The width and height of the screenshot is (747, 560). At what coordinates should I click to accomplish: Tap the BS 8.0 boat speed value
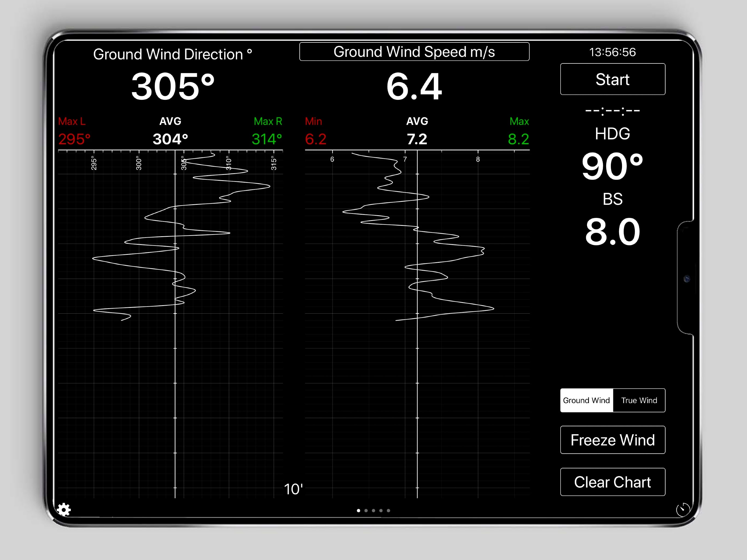point(612,232)
